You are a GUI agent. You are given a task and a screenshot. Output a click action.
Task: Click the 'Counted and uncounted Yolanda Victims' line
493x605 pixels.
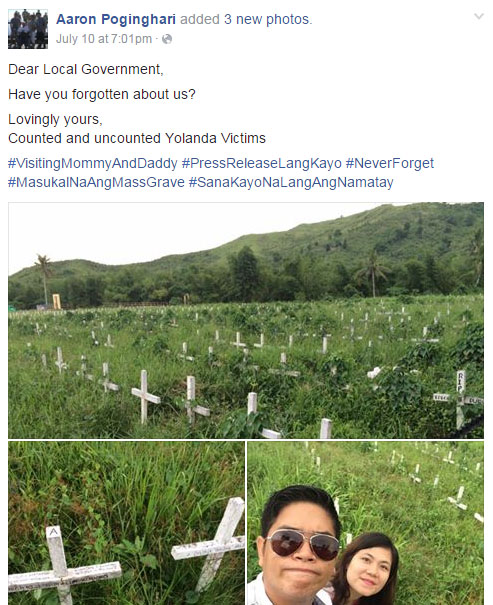coord(137,138)
